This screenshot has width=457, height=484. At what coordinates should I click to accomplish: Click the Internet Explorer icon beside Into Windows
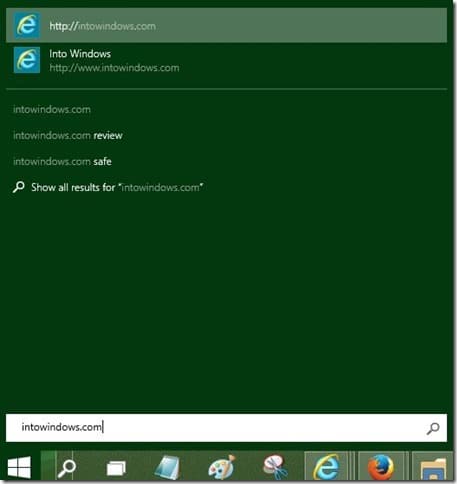[27, 60]
